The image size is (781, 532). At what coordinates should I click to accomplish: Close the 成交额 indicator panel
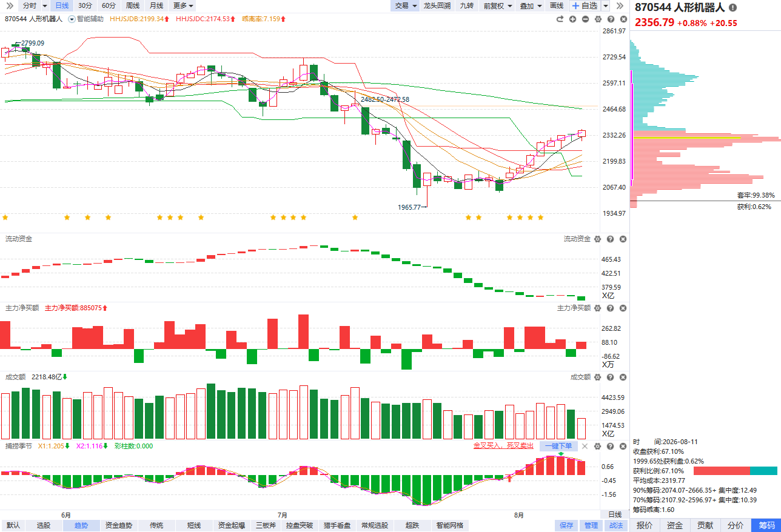tap(623, 377)
